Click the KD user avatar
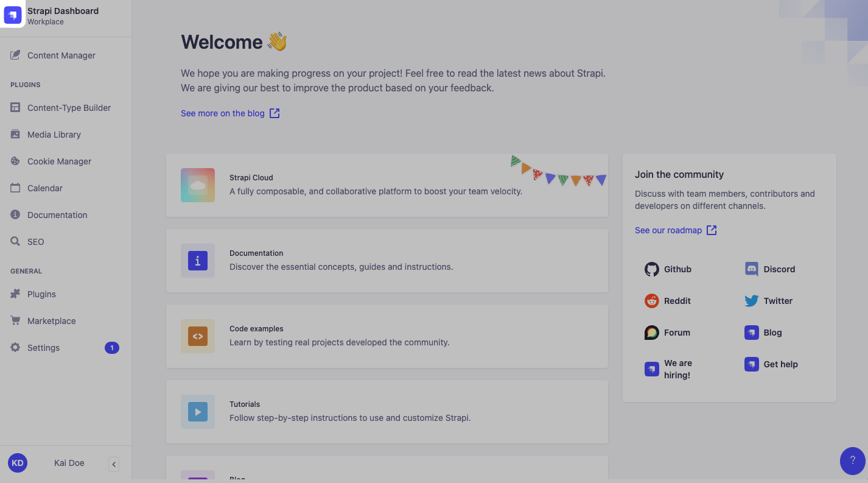The height and width of the screenshot is (483, 868). click(18, 463)
